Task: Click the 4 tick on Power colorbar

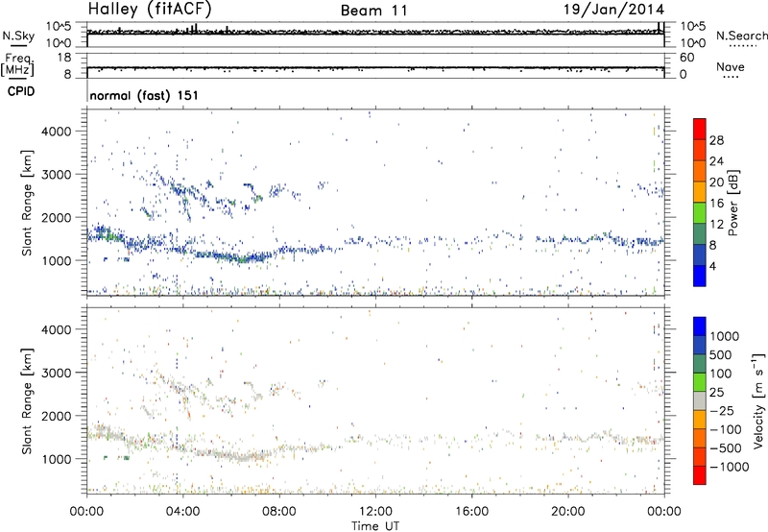Action: tap(712, 266)
